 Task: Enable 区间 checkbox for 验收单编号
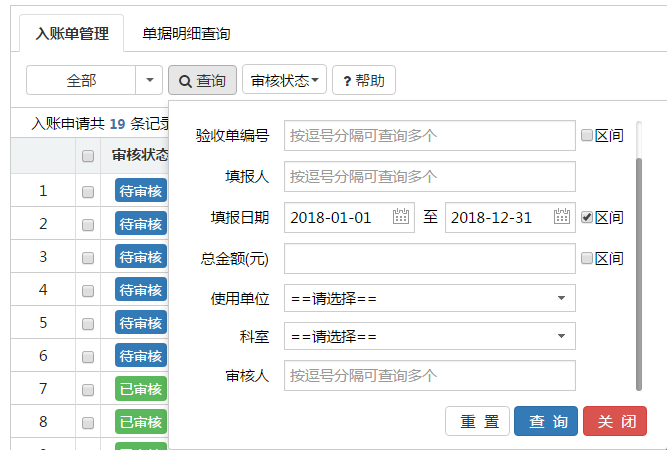click(587, 135)
